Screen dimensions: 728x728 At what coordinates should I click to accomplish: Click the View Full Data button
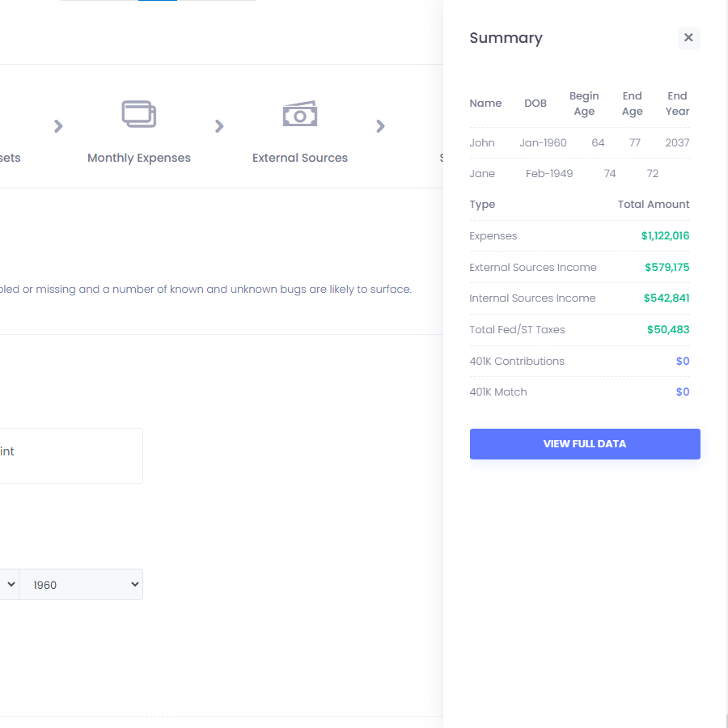pyautogui.click(x=585, y=444)
